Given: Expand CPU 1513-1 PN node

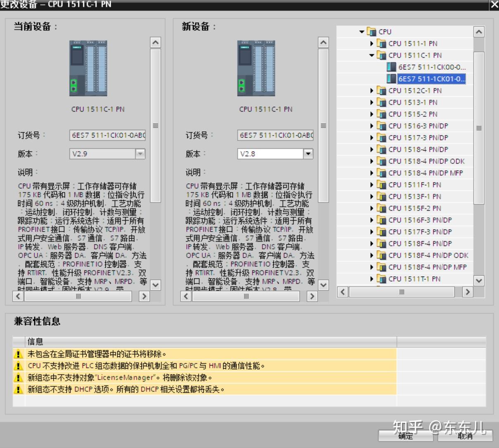Looking at the screenshot, I should point(372,102).
